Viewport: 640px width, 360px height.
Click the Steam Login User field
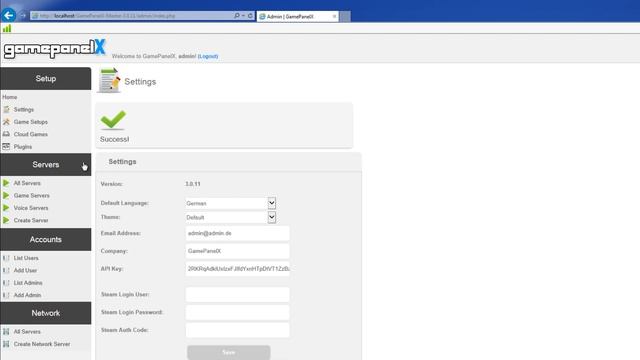238,294
